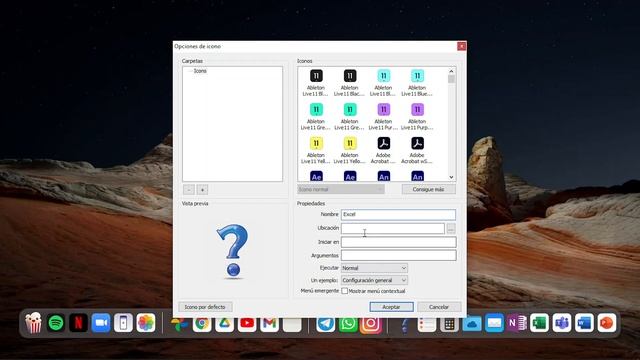The height and width of the screenshot is (360, 640).
Task: Open Popcorn Time from the dock
Action: point(33,323)
